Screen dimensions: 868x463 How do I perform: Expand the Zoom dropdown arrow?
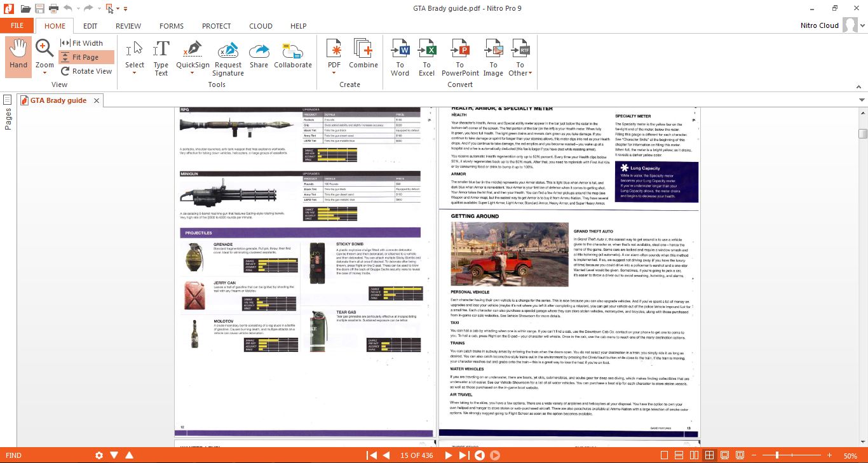click(44, 73)
